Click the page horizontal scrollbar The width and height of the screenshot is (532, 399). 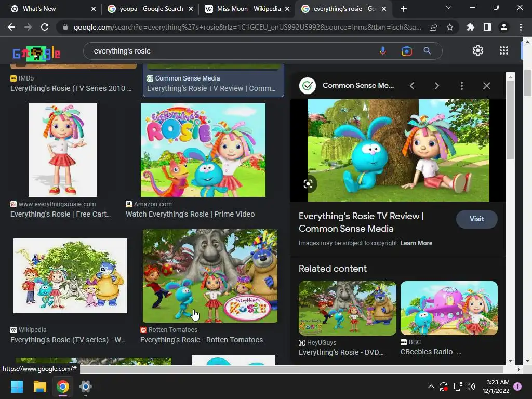pyautogui.click(x=291, y=369)
